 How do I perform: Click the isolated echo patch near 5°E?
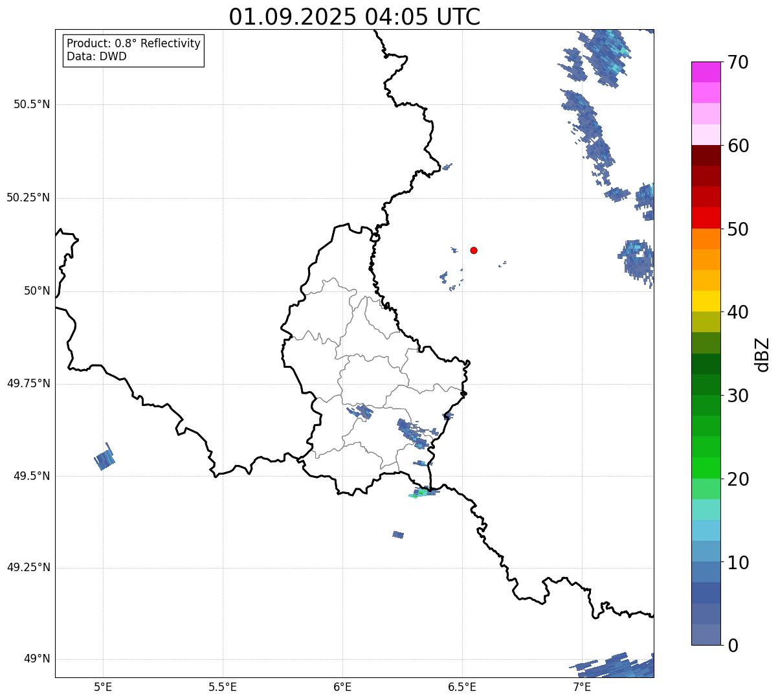tap(105, 457)
